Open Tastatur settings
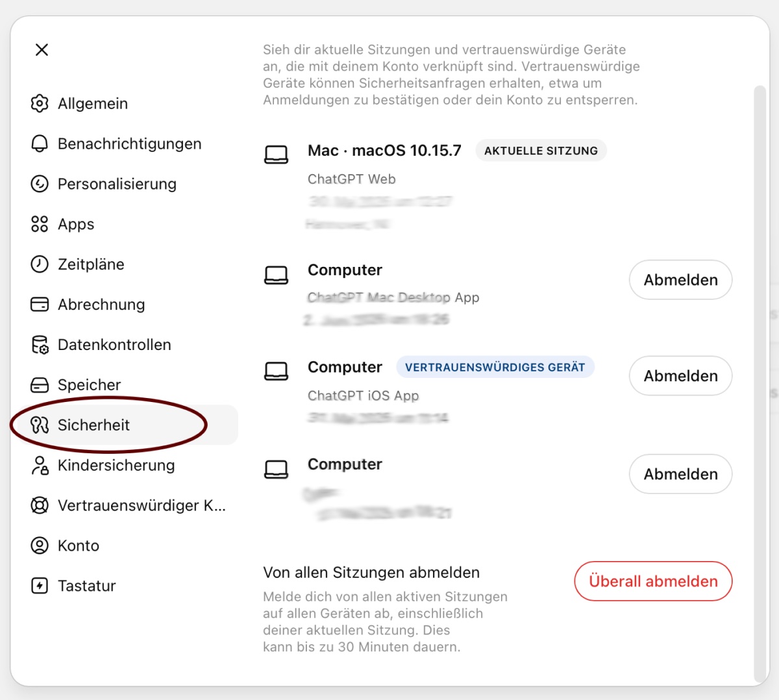 129,586
